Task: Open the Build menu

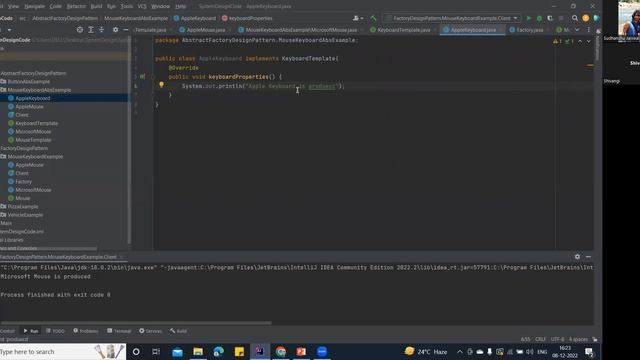Action: (96, 6)
